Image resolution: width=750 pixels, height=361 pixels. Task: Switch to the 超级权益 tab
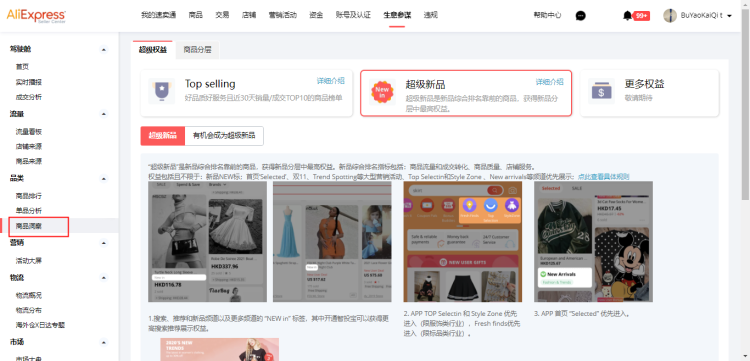pyautogui.click(x=153, y=50)
